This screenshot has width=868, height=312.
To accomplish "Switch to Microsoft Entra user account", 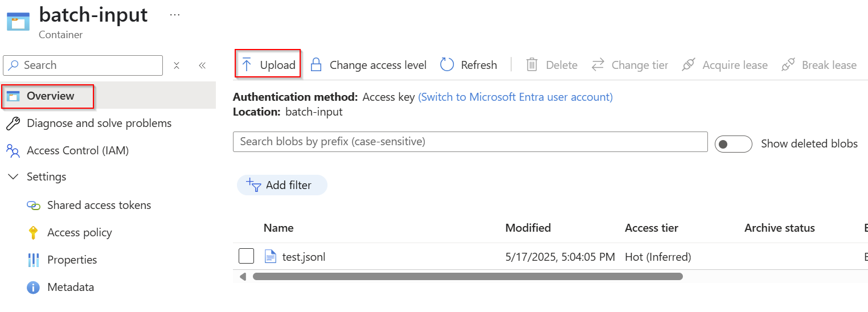I will tap(515, 97).
